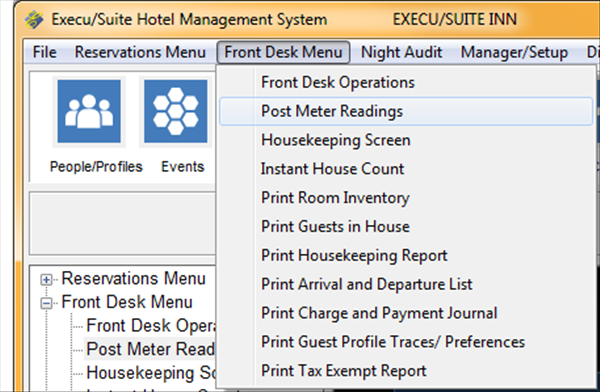The image size is (600, 392).
Task: Open the Reservations Menu in menu bar
Action: coord(140,52)
